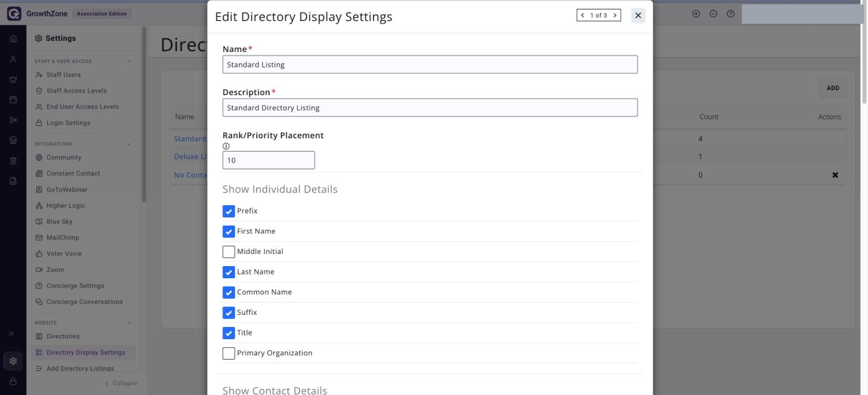Open the Settings gear icon in left rail
The width and height of the screenshot is (868, 395).
click(x=13, y=361)
